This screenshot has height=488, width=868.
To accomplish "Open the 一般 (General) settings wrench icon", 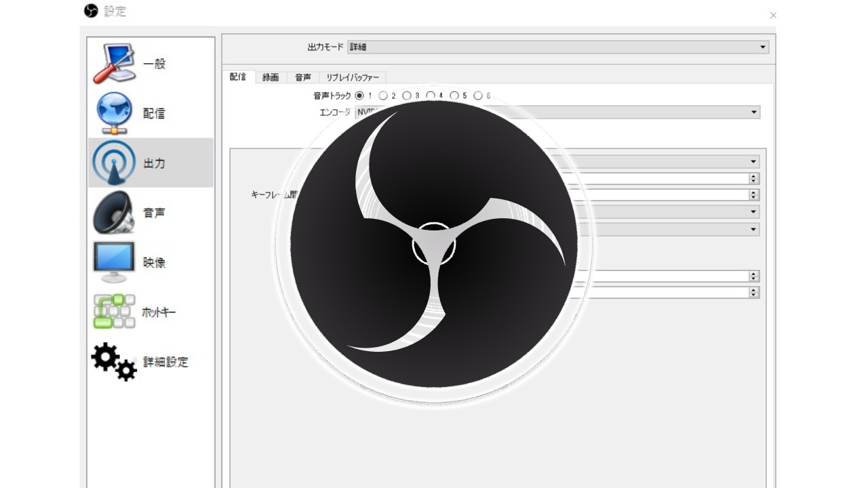I will (114, 64).
